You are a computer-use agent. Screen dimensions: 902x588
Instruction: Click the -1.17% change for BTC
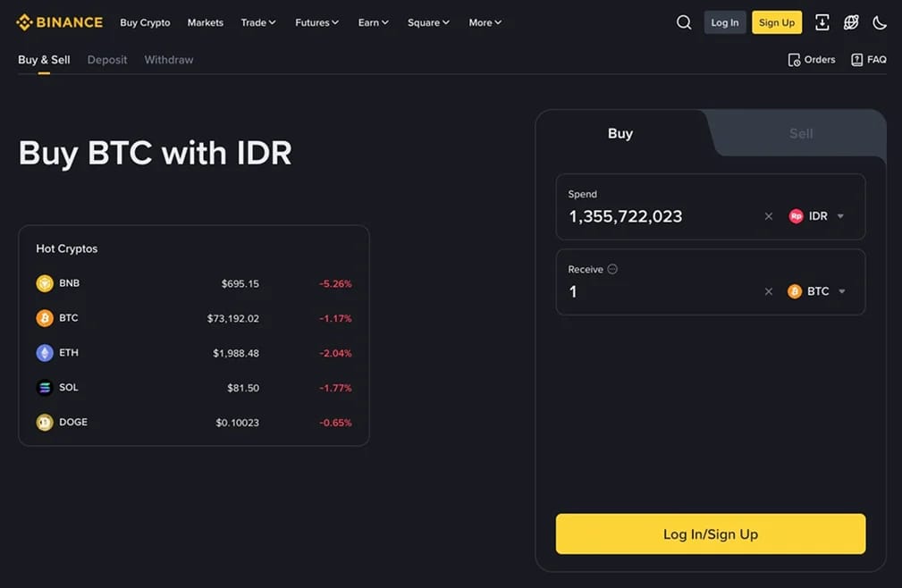pos(335,318)
